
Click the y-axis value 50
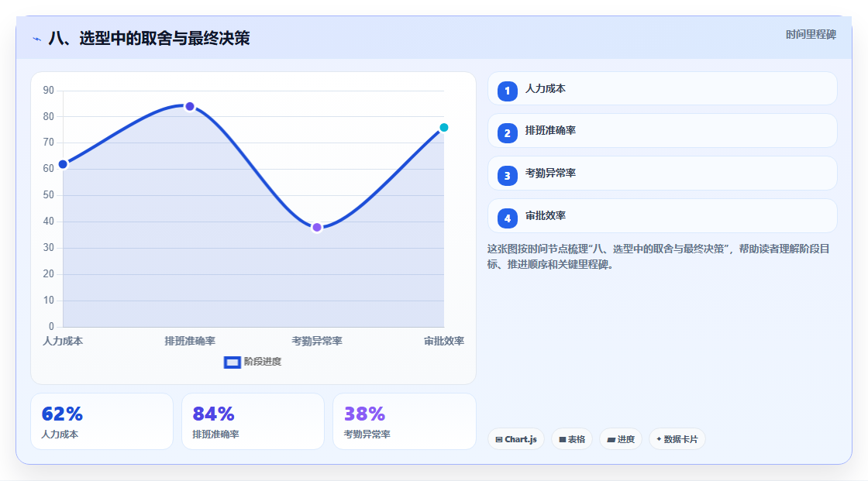point(49,195)
